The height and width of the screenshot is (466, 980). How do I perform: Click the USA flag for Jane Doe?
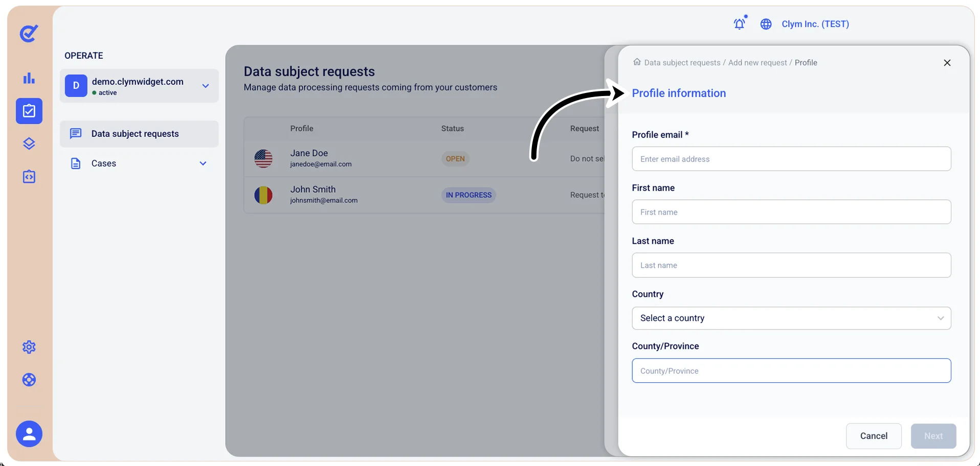coord(263,158)
